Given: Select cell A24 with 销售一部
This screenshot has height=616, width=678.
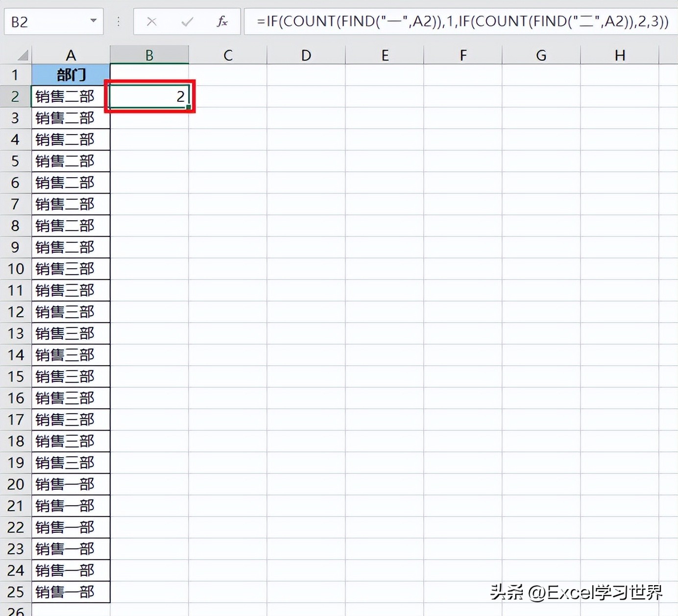Looking at the screenshot, I should click(x=71, y=570).
